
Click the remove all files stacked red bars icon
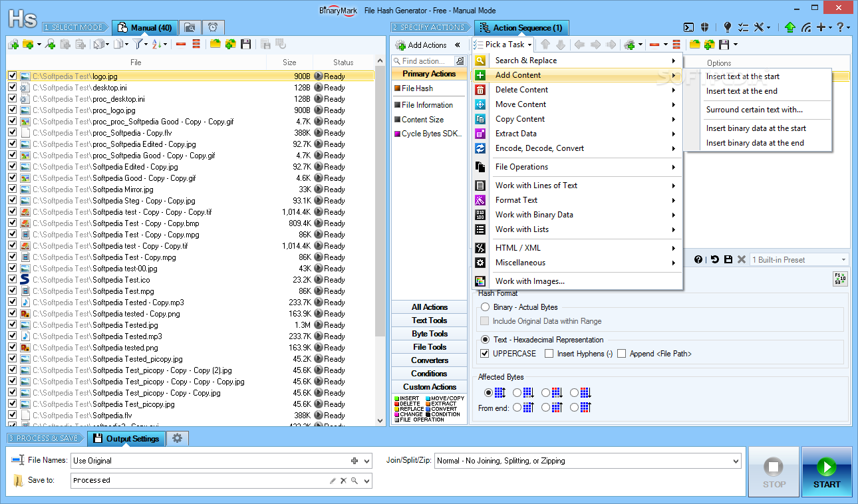[x=196, y=45]
